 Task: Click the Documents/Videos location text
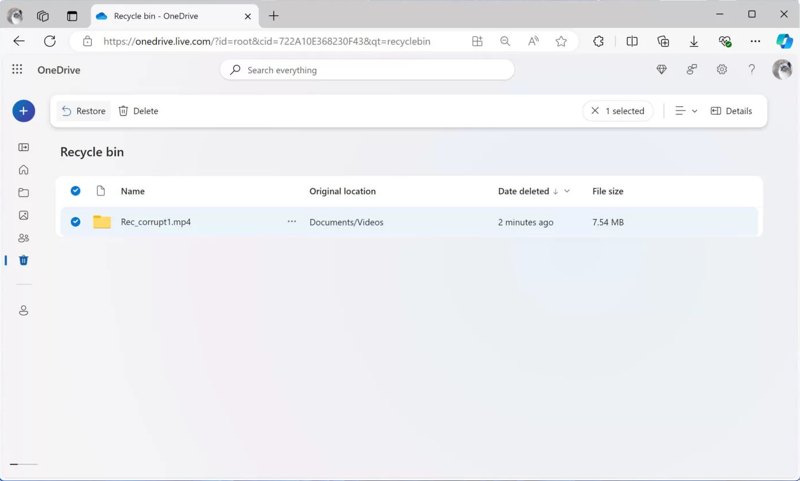tap(346, 222)
